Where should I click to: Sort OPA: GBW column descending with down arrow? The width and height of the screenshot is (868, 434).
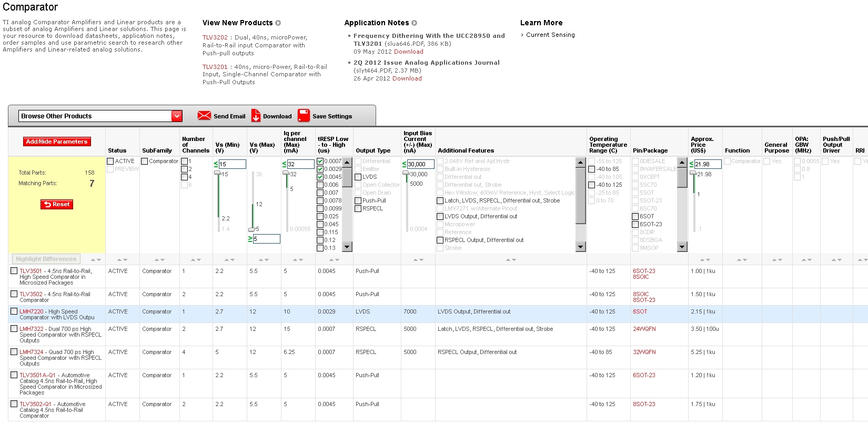click(810, 260)
